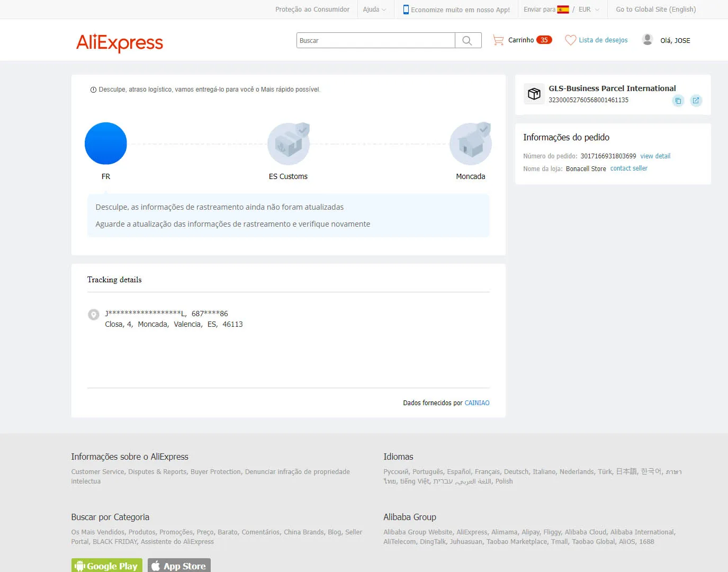Open Os Mais Vendidos category link
This screenshot has width=728, height=572.
[x=98, y=532]
